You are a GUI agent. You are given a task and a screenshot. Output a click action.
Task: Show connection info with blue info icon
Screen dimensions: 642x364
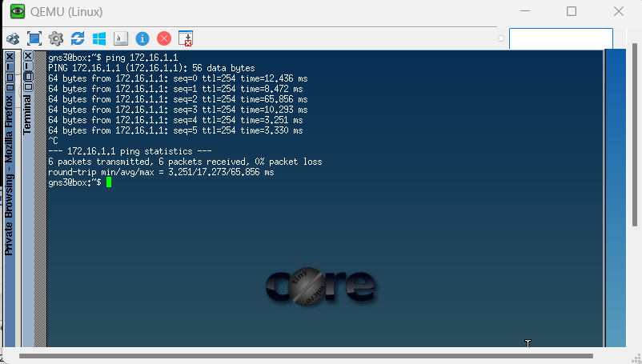pyautogui.click(x=142, y=38)
